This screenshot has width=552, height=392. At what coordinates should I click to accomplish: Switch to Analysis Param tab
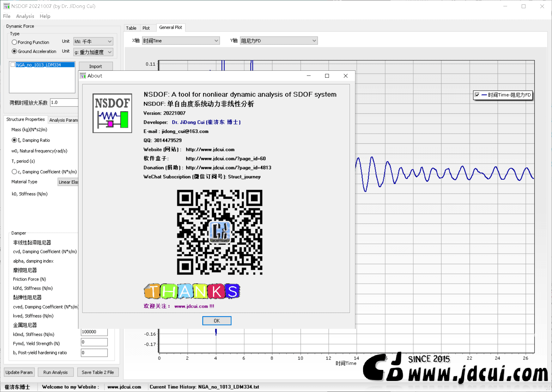coord(63,120)
